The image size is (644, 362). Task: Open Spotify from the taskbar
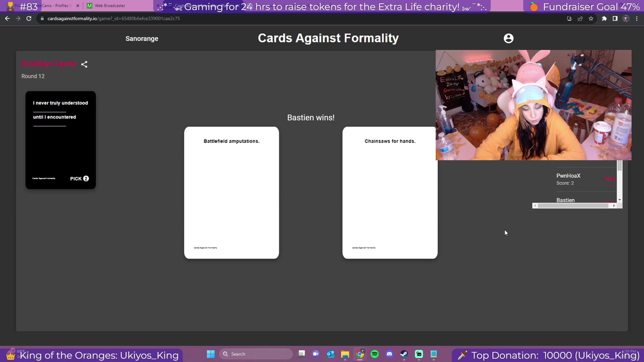(375, 354)
